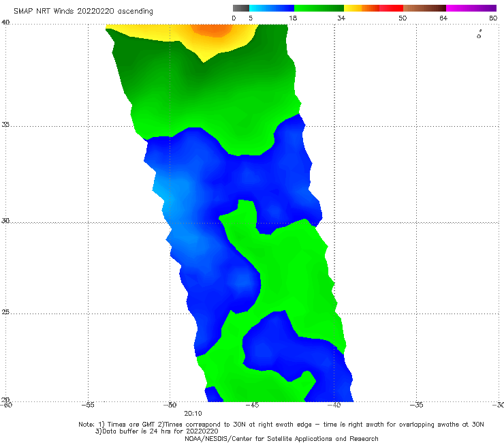Click the longitude axis label '-50'
Screen dimensions: 504x443
[x=170, y=405]
